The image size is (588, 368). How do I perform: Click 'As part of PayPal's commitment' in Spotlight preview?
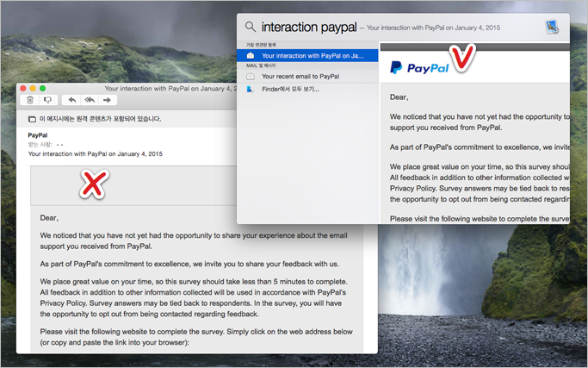pyautogui.click(x=440, y=147)
